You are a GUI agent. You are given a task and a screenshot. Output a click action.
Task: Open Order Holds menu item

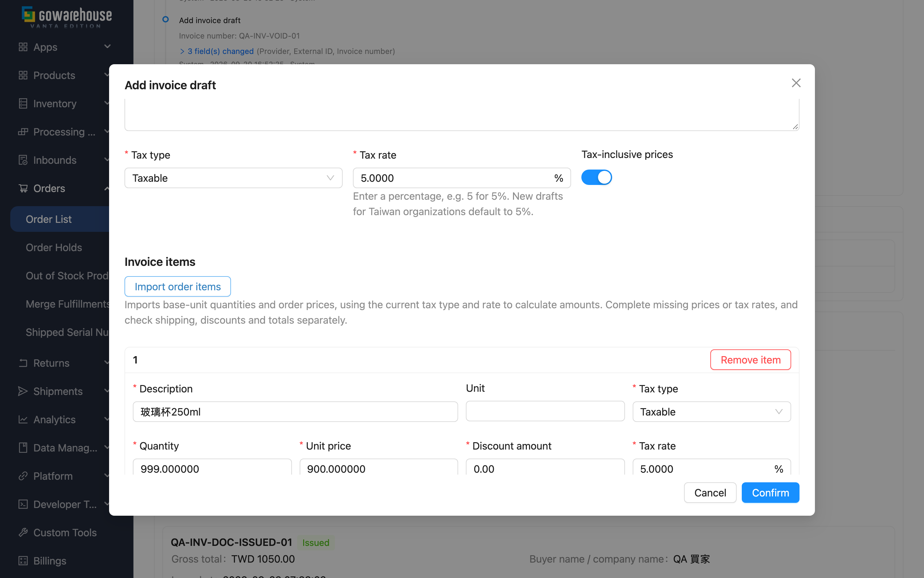54,247
